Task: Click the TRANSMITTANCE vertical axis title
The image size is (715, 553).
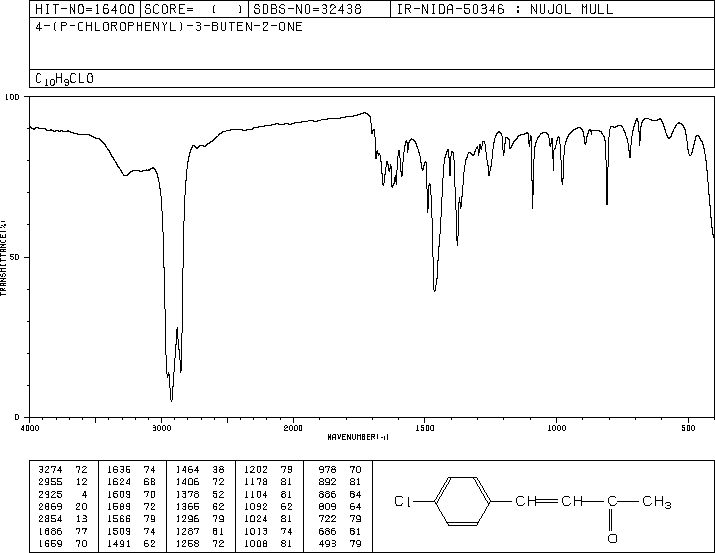Action: coord(3,258)
